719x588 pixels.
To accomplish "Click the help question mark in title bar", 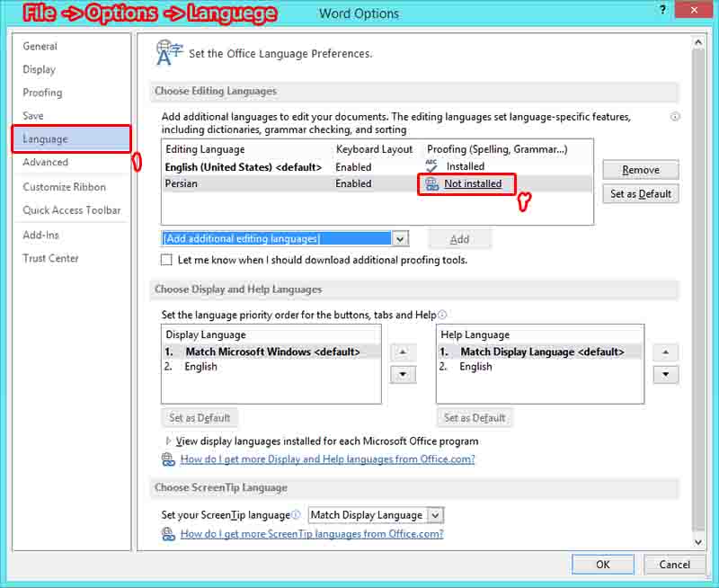I will point(662,10).
